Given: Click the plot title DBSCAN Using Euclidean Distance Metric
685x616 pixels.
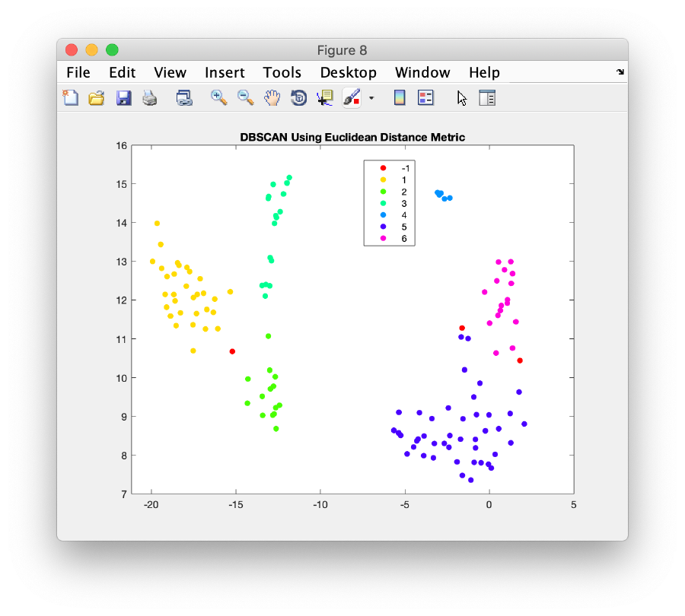Looking at the screenshot, I should (x=352, y=138).
